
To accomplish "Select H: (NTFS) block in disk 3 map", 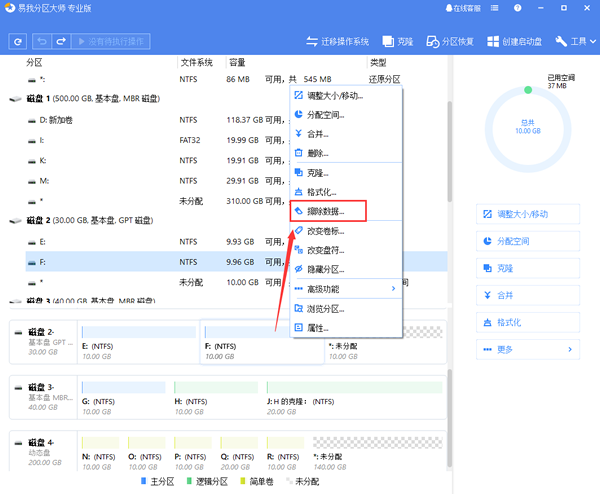I will (x=216, y=398).
